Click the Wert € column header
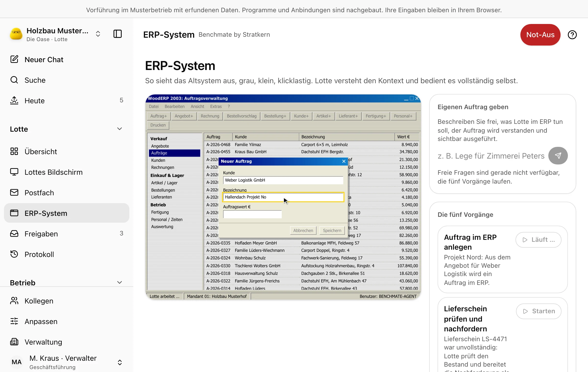 click(x=407, y=137)
